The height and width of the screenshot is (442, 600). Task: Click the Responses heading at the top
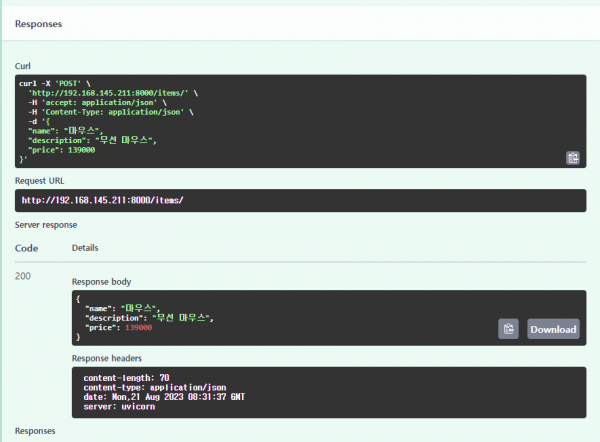coord(40,23)
